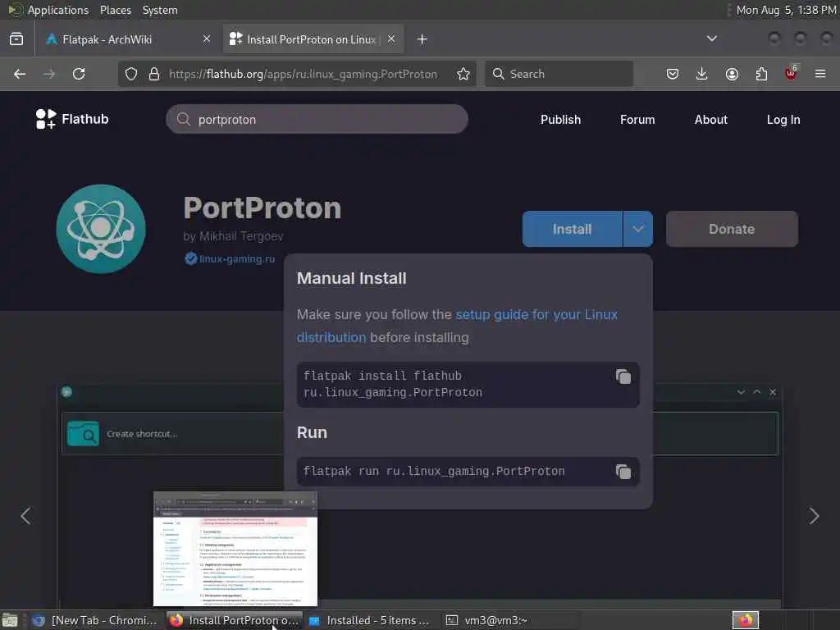
Task: Open a new browser tab with plus
Action: point(422,39)
